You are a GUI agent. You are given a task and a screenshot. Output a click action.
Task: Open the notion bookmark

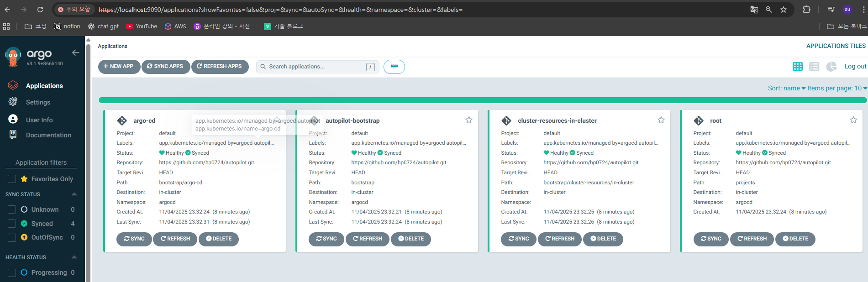pyautogui.click(x=67, y=26)
